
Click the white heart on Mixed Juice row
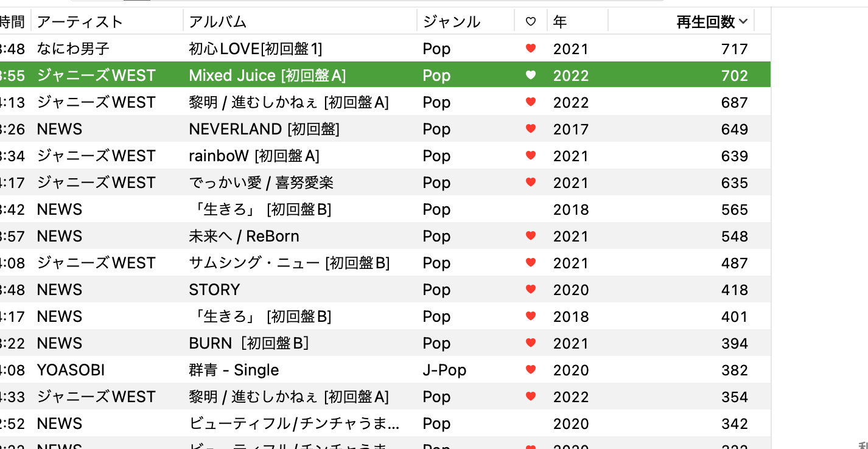click(531, 75)
